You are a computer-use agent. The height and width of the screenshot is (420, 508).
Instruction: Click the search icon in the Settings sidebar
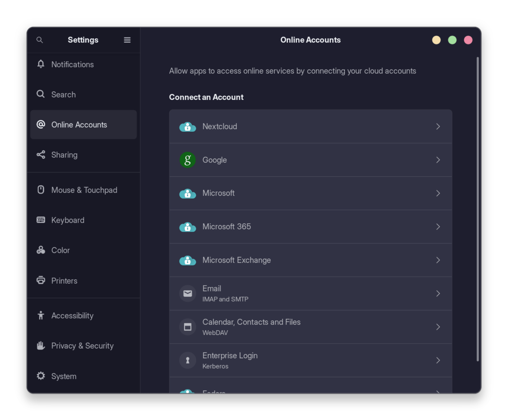click(40, 40)
